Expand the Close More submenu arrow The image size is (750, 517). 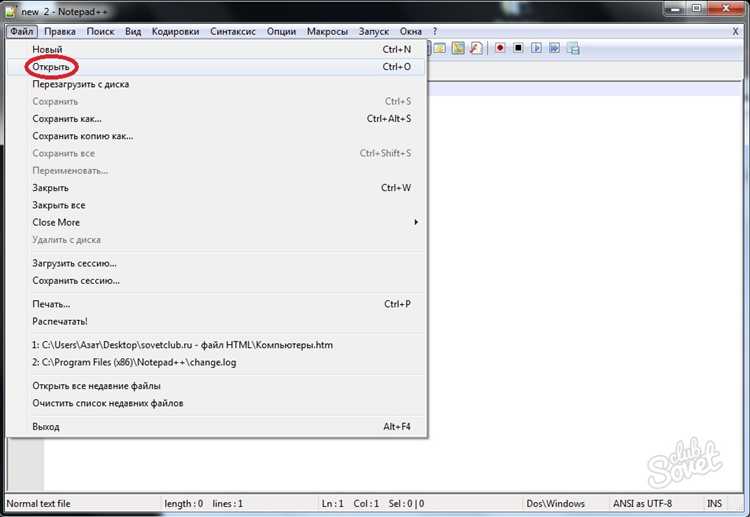[x=416, y=222]
